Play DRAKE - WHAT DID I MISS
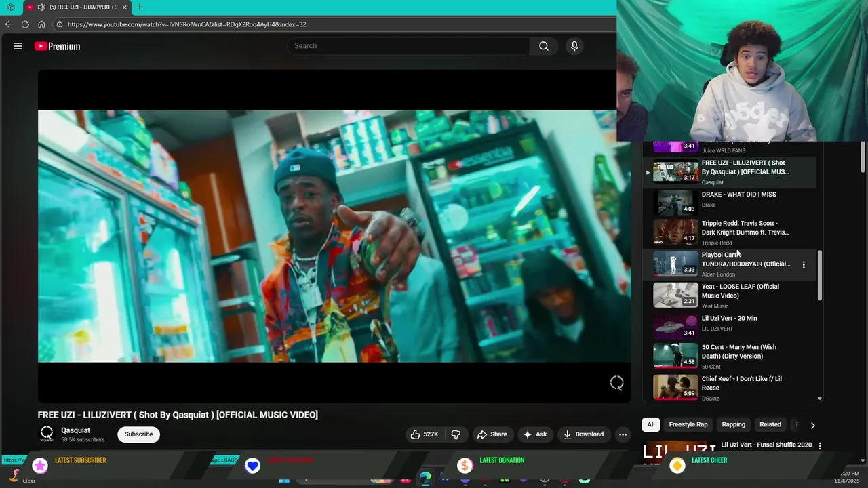868x488 pixels. click(x=738, y=195)
